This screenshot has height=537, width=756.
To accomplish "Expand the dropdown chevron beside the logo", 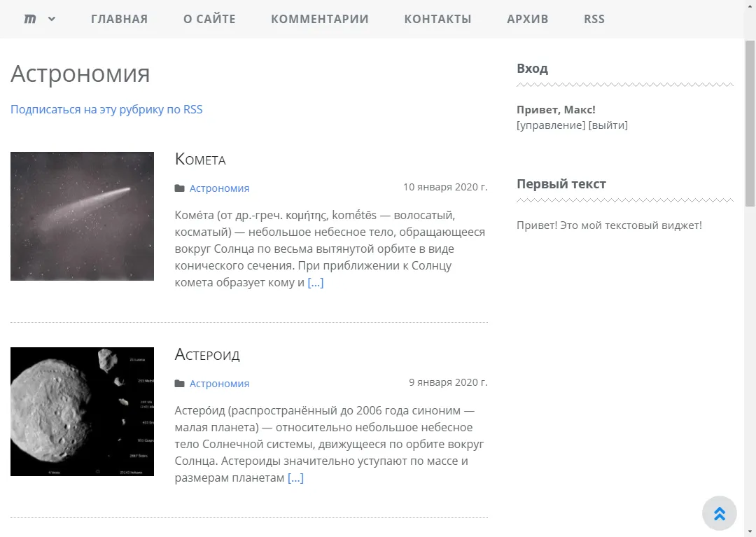I will click(x=52, y=19).
